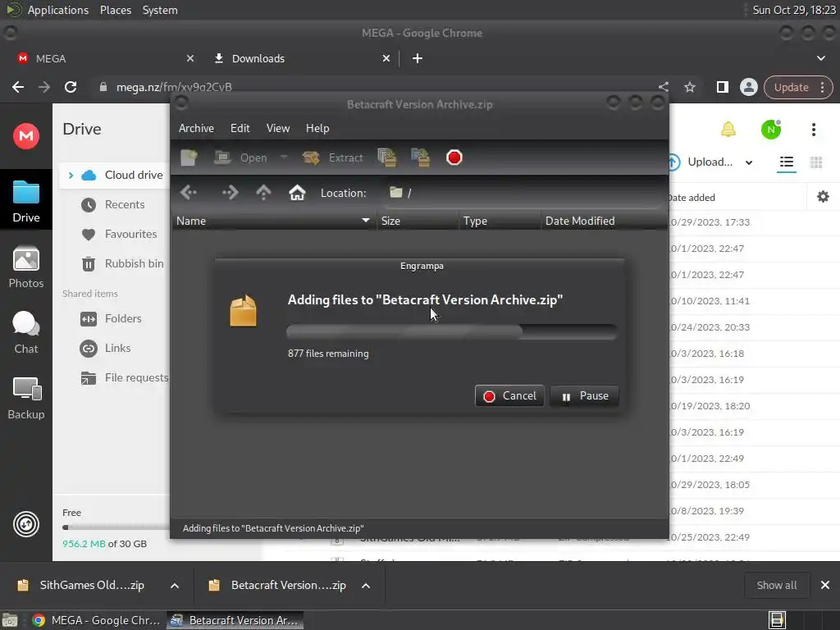840x630 pixels.
Task: Open MEGA column settings gear
Action: [x=823, y=197]
